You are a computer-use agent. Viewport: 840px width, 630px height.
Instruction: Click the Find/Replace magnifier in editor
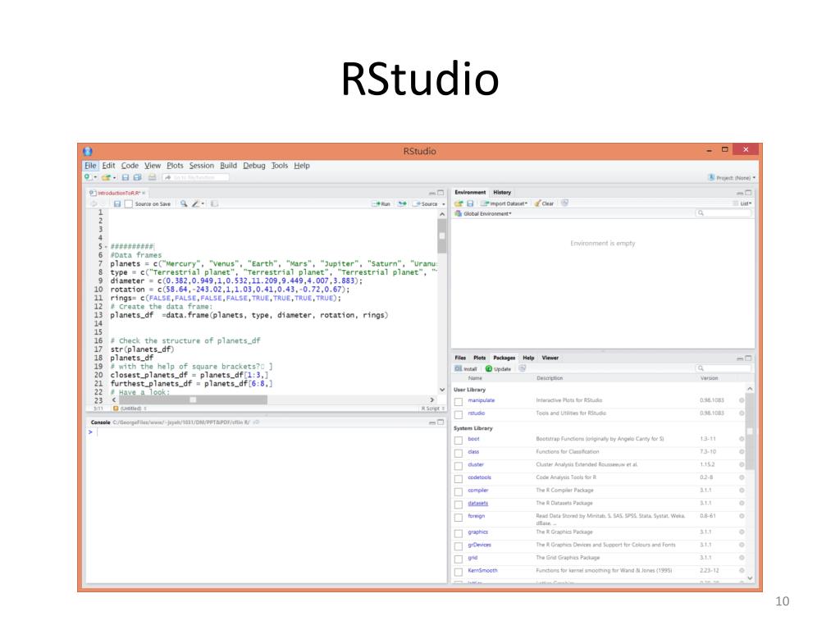(x=184, y=204)
